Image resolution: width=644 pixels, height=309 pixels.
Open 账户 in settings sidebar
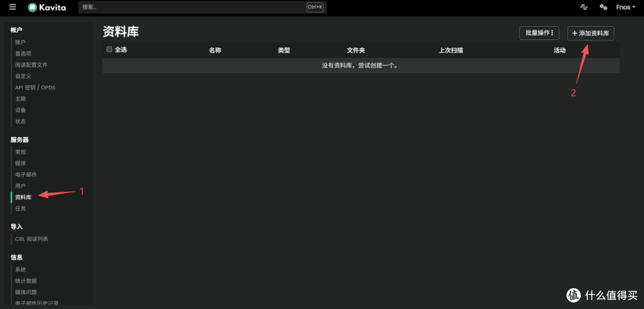(20, 42)
